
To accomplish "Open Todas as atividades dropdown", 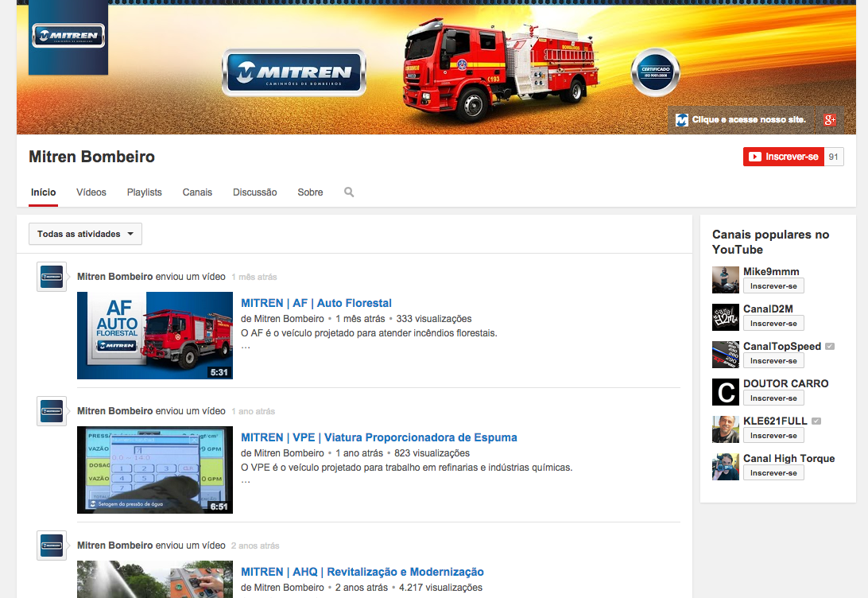I will coord(85,234).
